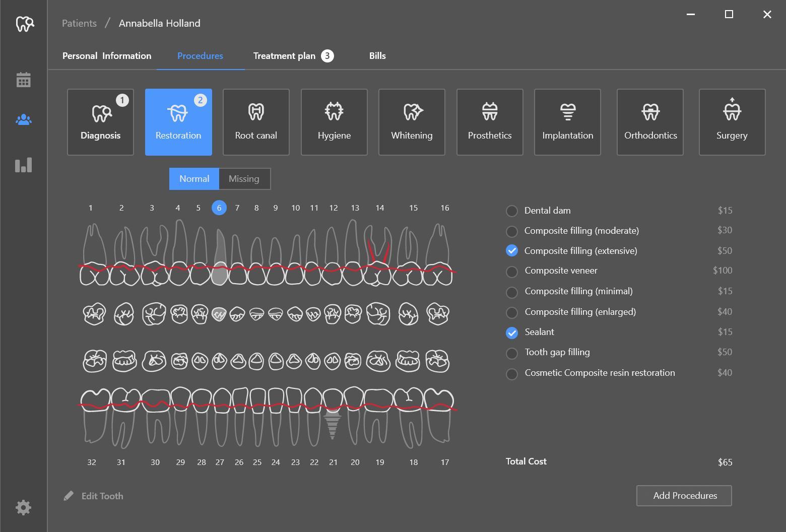Select tooth number 19 label
Screen dimensions: 786x532
click(x=380, y=462)
